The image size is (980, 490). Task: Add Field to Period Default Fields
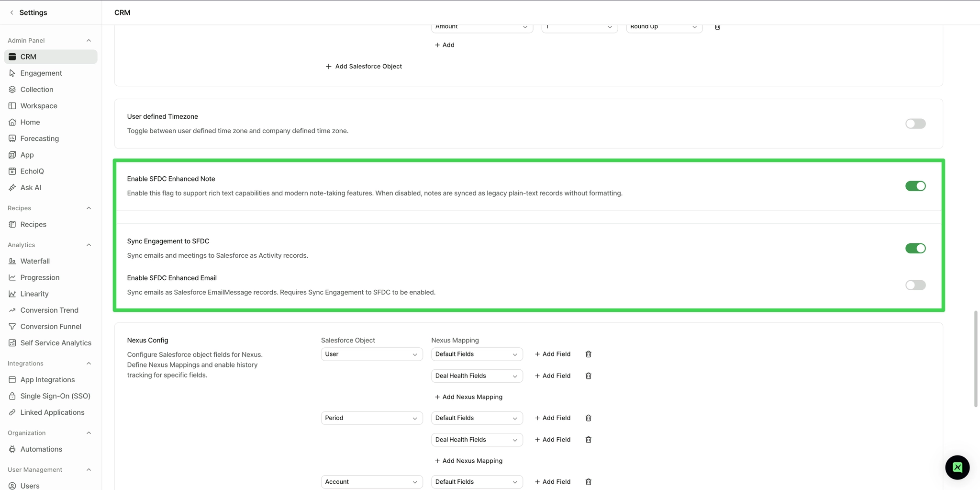coord(553,418)
